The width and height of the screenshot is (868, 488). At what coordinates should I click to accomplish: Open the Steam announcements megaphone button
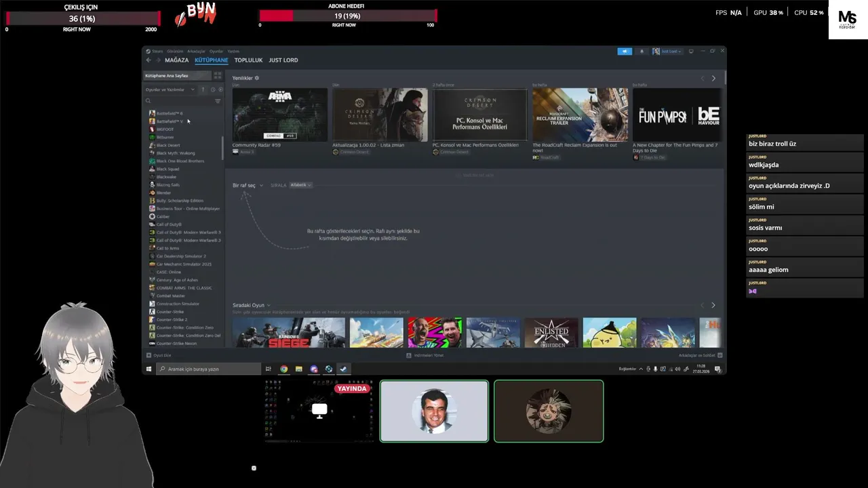625,52
